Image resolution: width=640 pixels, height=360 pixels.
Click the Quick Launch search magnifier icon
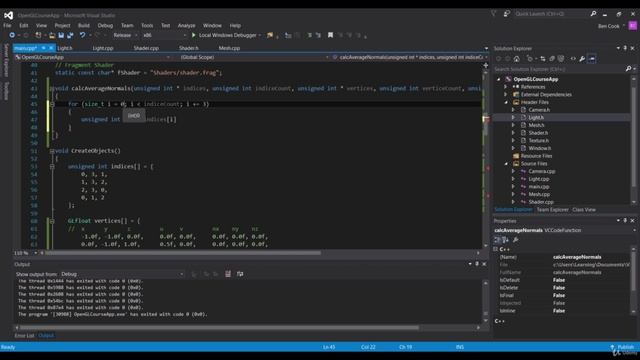pos(593,14)
